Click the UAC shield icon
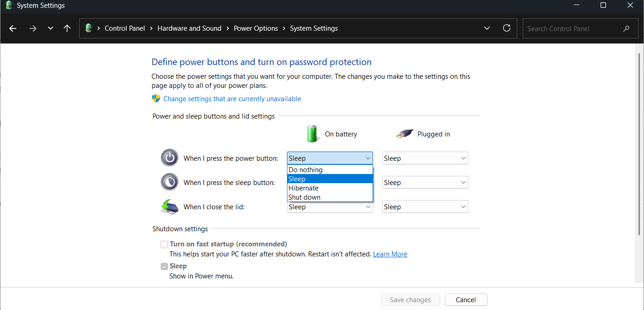644x310 pixels. (x=156, y=98)
